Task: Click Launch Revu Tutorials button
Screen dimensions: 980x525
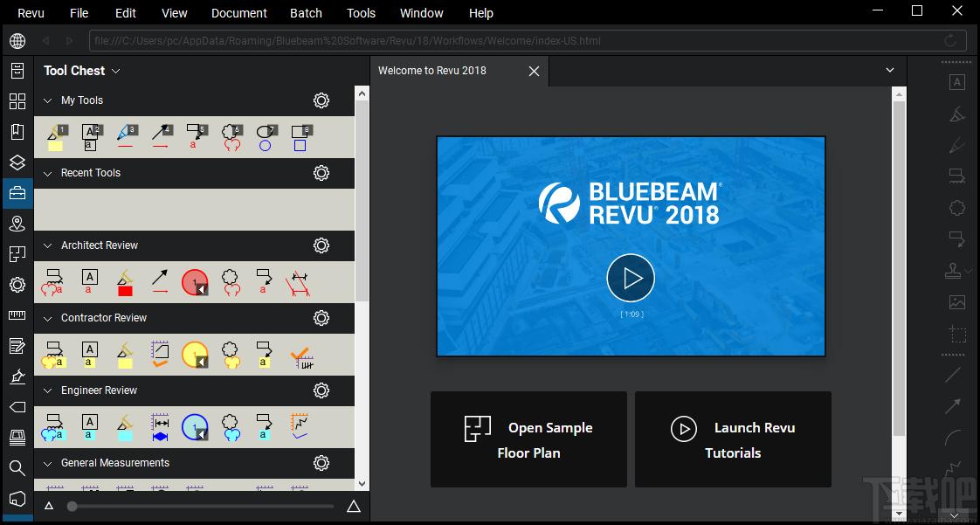Action: [733, 439]
